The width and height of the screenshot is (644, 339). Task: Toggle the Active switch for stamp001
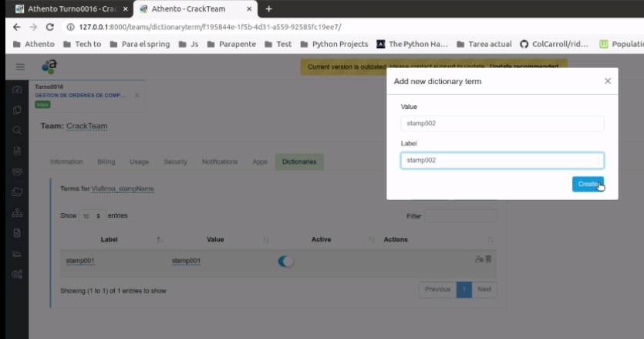tap(285, 262)
